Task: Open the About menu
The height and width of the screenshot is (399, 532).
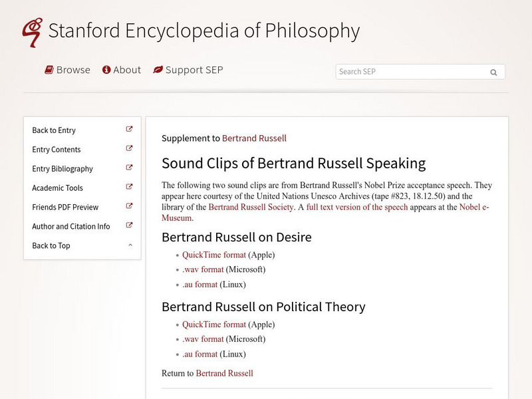Action: [x=127, y=70]
